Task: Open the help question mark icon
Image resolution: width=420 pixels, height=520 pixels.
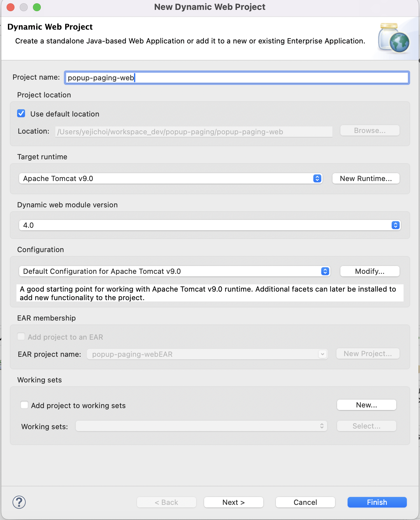Action: tap(19, 502)
